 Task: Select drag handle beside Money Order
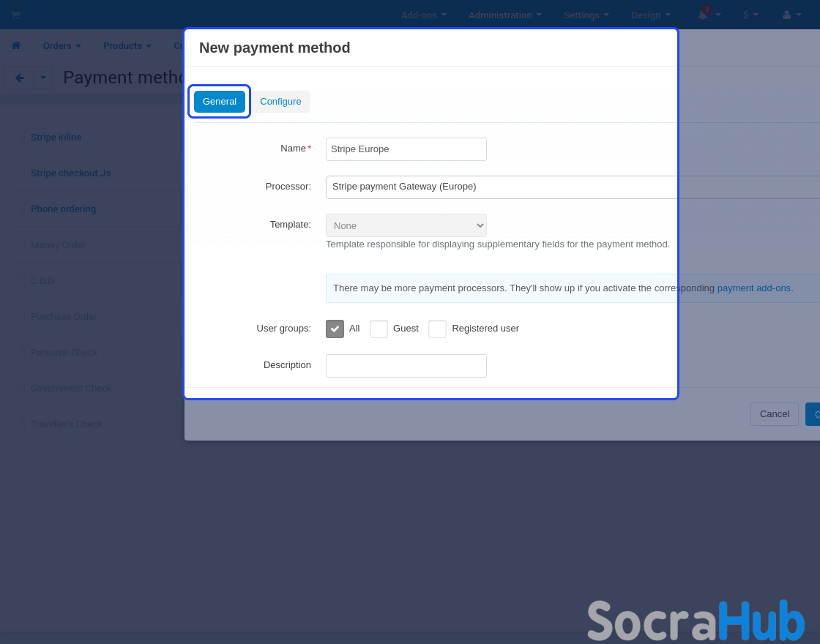tap(23, 244)
